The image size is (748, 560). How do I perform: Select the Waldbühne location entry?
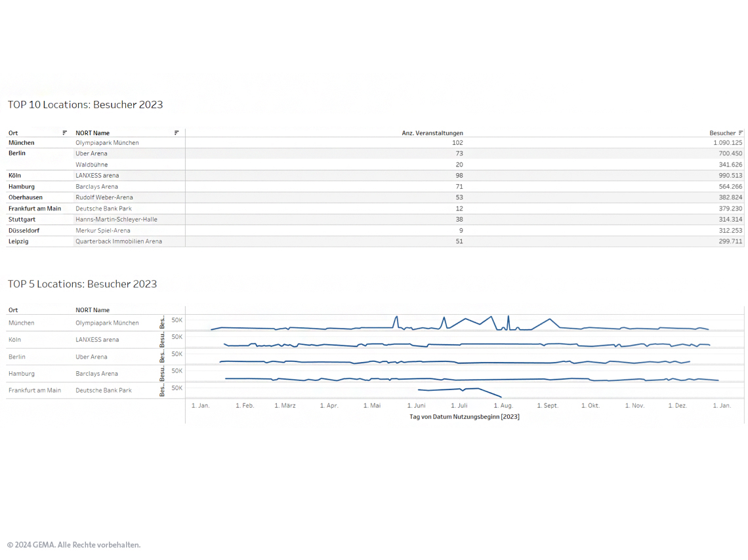click(91, 165)
